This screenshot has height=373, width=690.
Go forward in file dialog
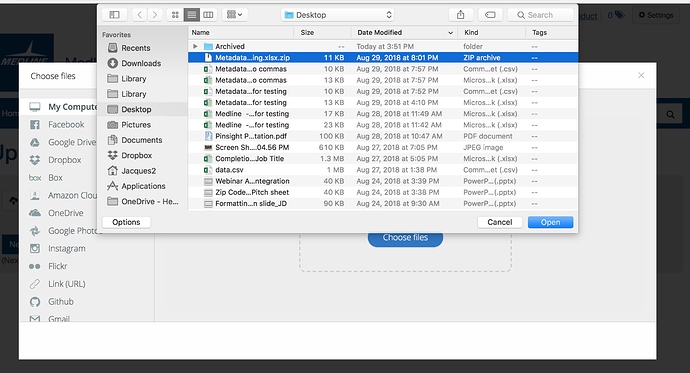pos(154,15)
